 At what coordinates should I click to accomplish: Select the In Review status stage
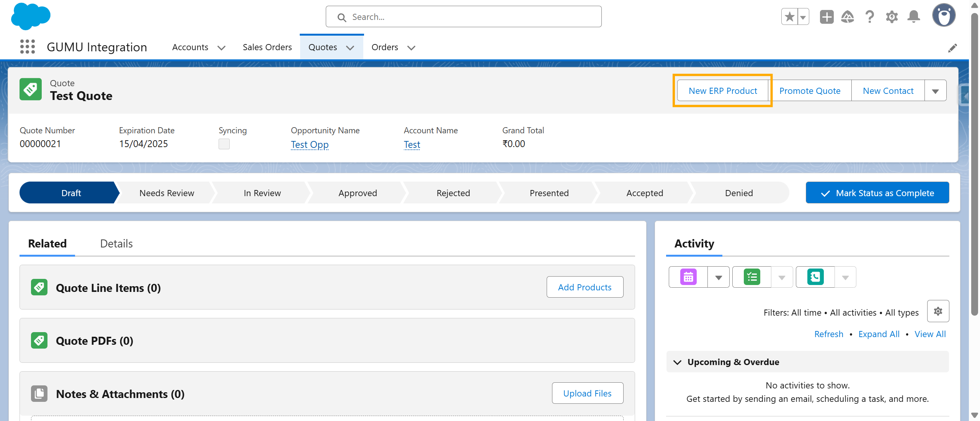[262, 193]
